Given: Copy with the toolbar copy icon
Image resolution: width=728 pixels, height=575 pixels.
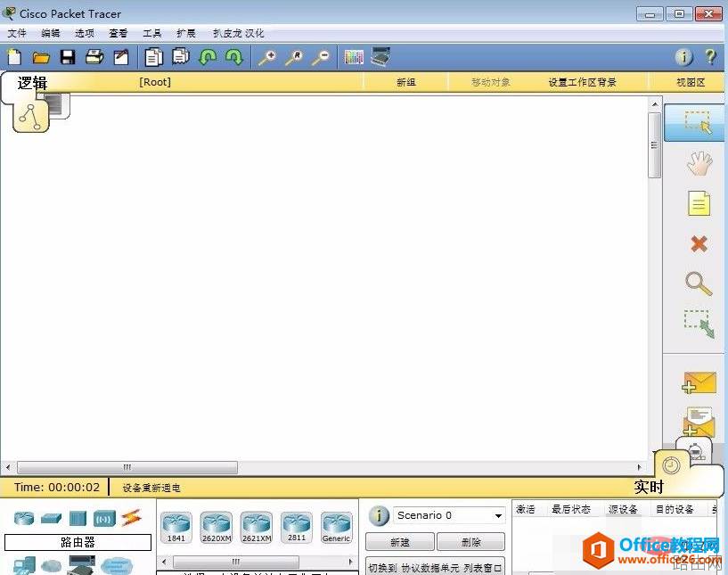Looking at the screenshot, I should tap(153, 57).
